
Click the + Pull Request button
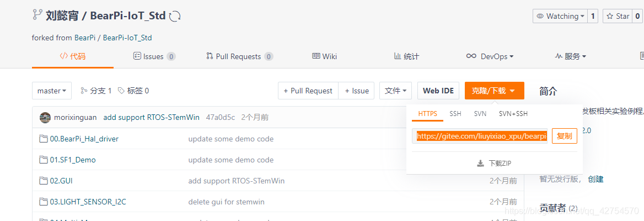(x=308, y=91)
